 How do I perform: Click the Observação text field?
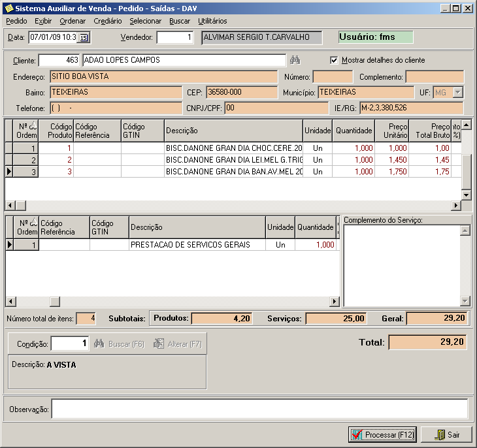point(259,409)
